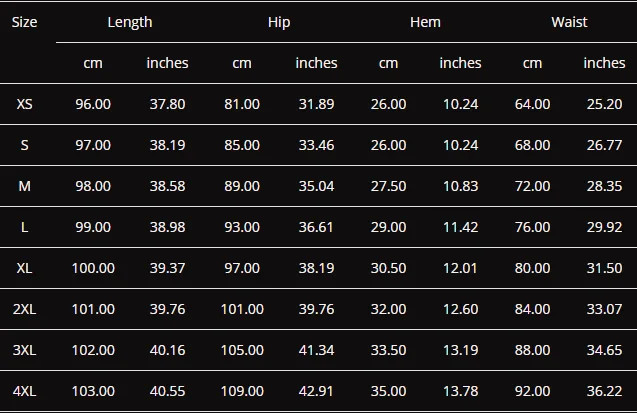Click the 38.19 length inches cell for S
The width and height of the screenshot is (637, 413).
(167, 145)
